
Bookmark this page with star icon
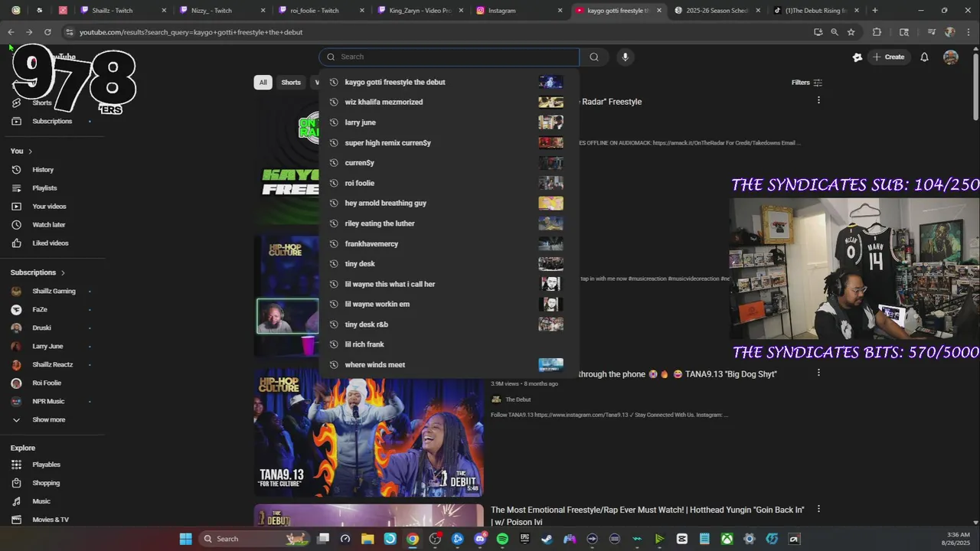click(x=851, y=32)
